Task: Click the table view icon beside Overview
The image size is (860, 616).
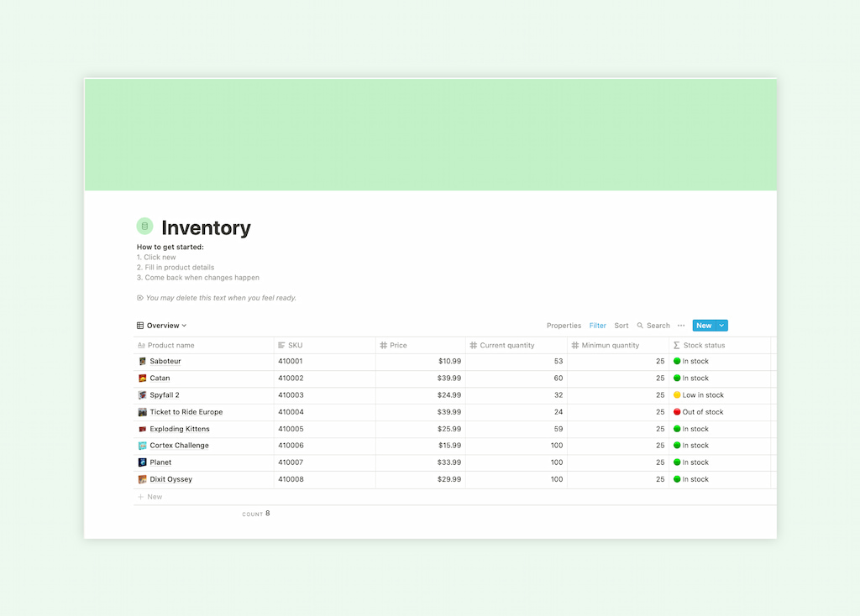Action: 139,325
